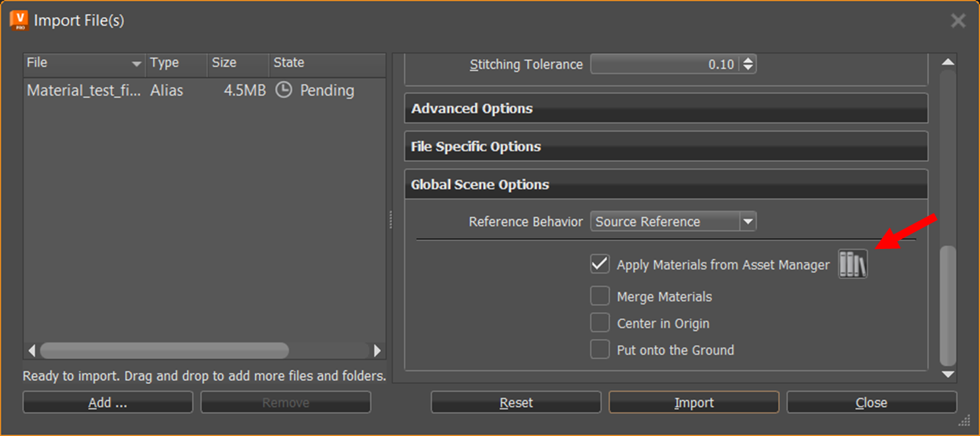Image resolution: width=980 pixels, height=436 pixels.
Task: Collapse the Global Scene Options section
Action: pyautogui.click(x=665, y=184)
